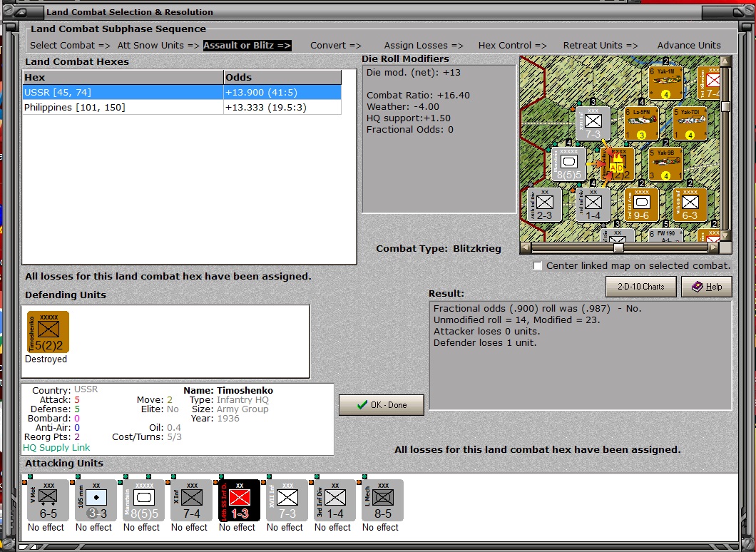Click the Select Combat subphase step
Screen dimensions: 756x552
tap(70, 46)
